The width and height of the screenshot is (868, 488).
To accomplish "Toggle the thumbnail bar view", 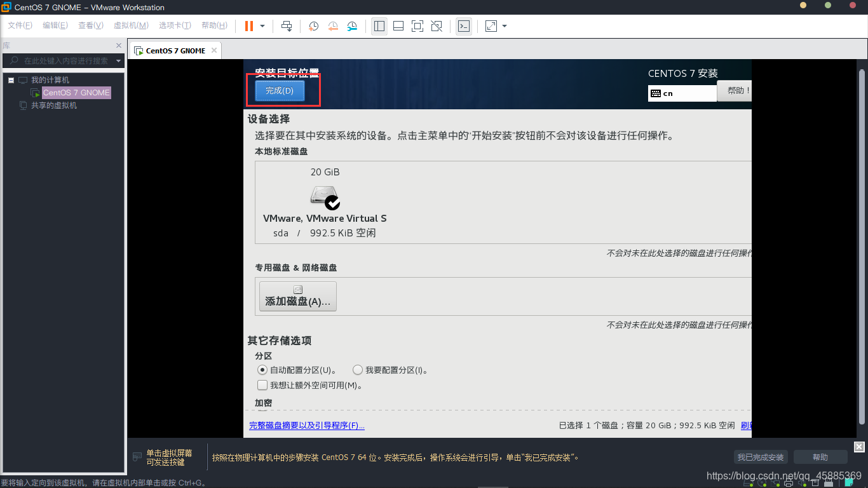I will tap(398, 26).
